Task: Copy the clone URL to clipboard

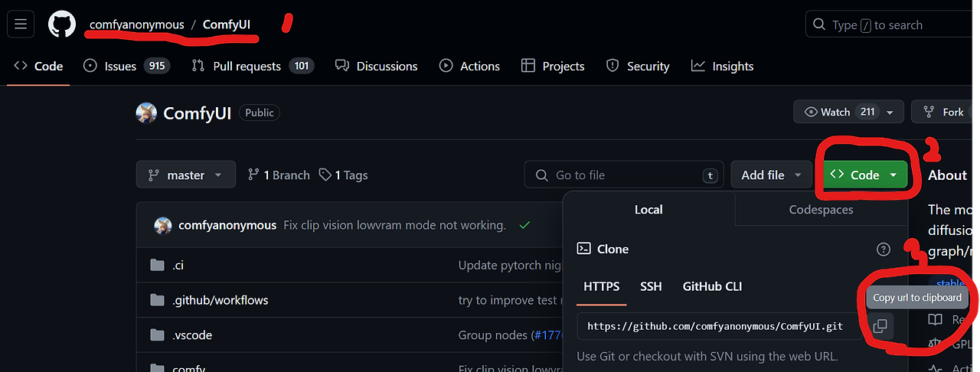Action: click(x=880, y=326)
